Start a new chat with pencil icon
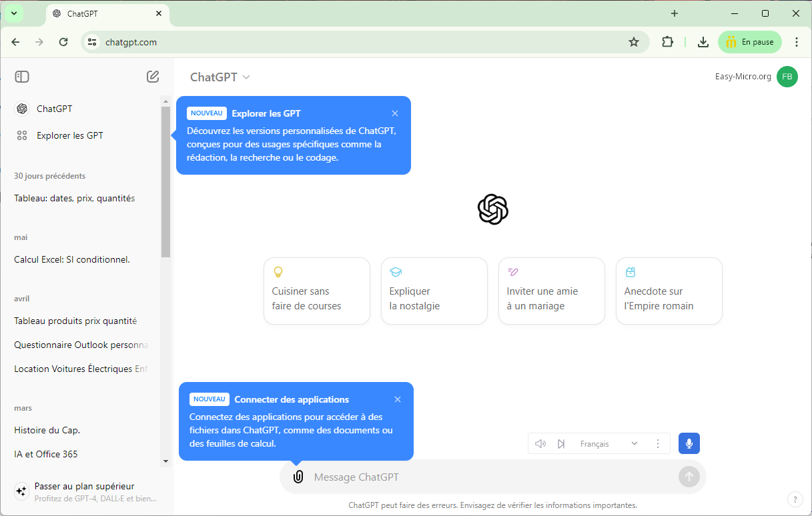 153,77
